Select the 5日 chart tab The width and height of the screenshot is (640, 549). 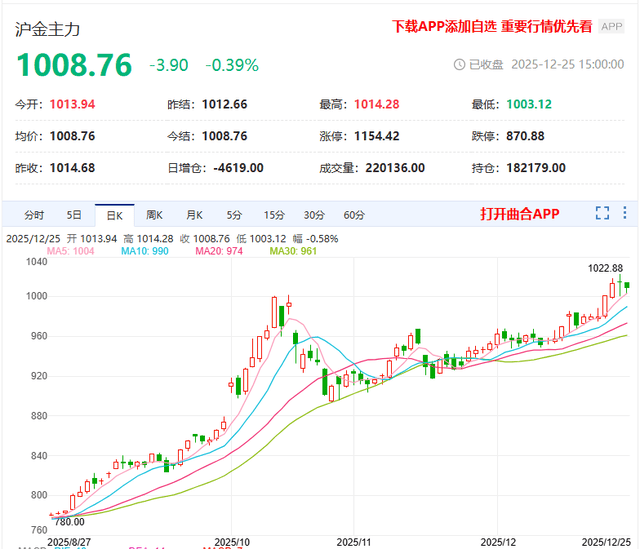(x=75, y=215)
